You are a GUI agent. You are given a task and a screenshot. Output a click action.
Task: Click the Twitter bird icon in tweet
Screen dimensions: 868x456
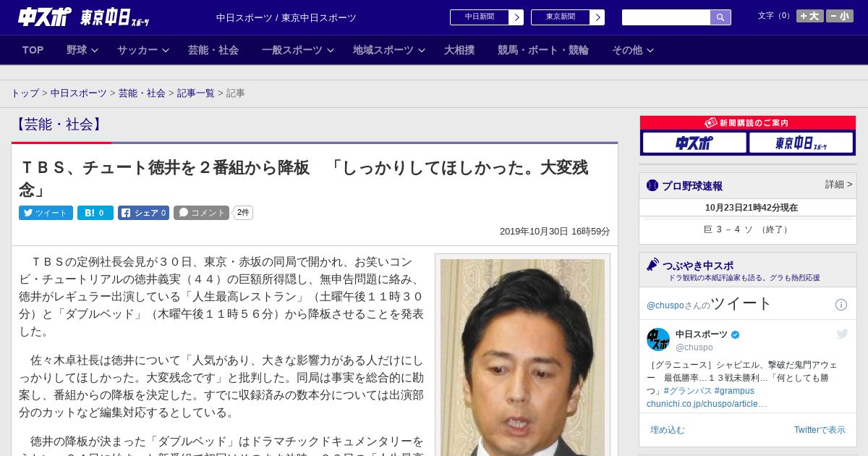pyautogui.click(x=842, y=334)
